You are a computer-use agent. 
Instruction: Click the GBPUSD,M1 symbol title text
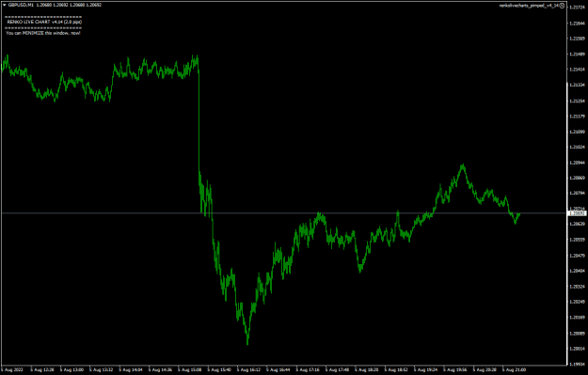(21, 6)
